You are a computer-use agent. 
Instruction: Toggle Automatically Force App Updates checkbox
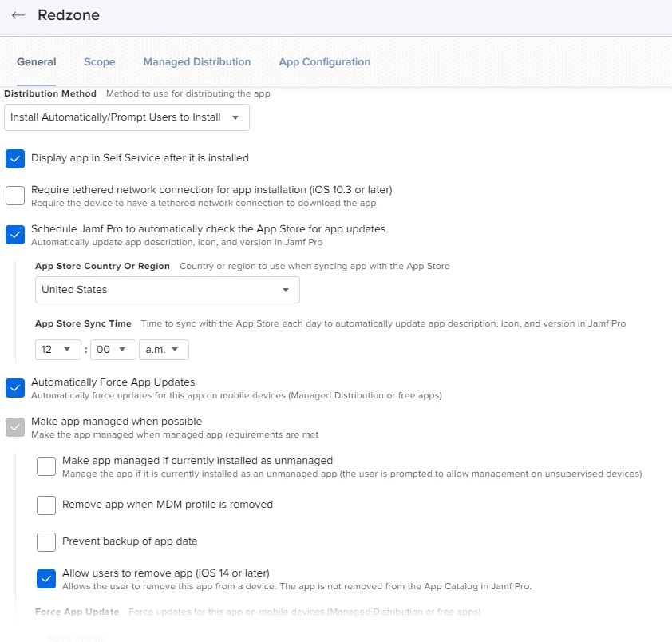click(15, 388)
